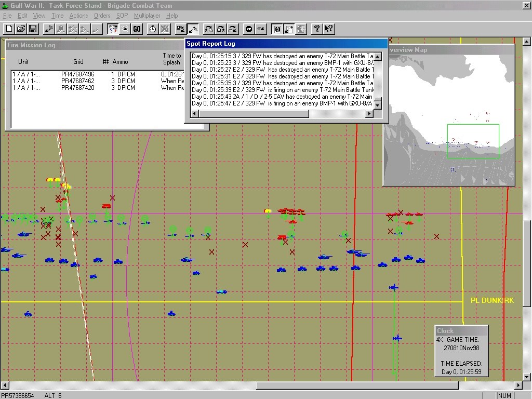Screen dimensions: 532x399
Task: Click Spot Report Log scroll down arrow
Action: pyautogui.click(x=377, y=105)
